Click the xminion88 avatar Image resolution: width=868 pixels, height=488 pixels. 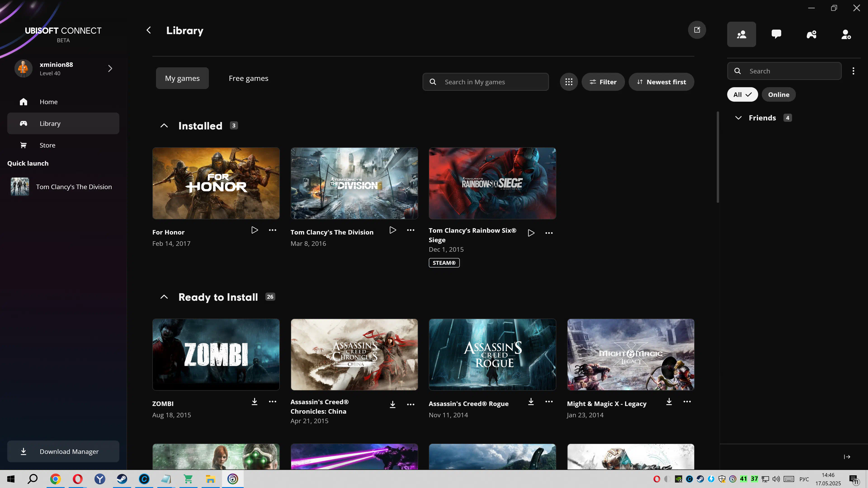pyautogui.click(x=23, y=69)
